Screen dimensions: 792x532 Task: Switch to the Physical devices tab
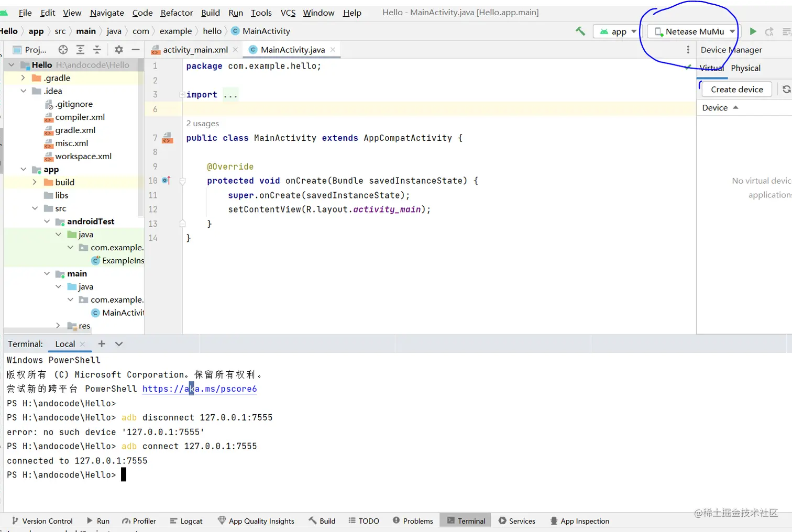click(745, 68)
